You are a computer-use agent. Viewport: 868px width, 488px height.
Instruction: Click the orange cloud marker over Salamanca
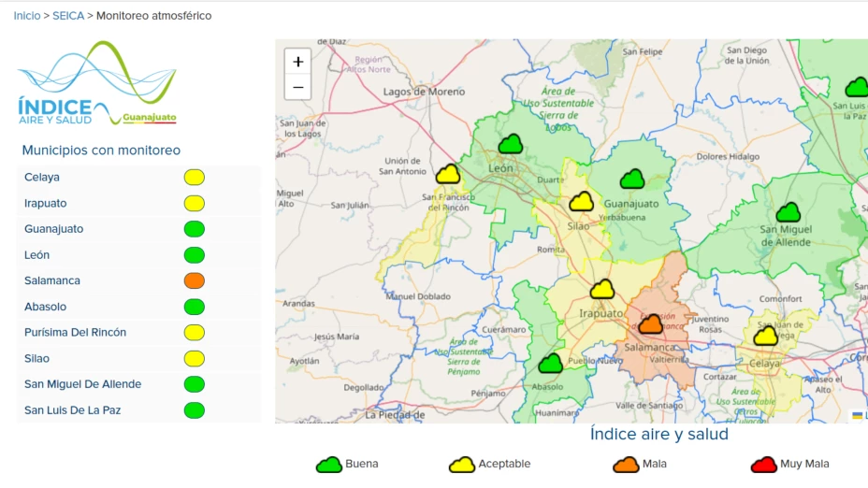tap(651, 325)
